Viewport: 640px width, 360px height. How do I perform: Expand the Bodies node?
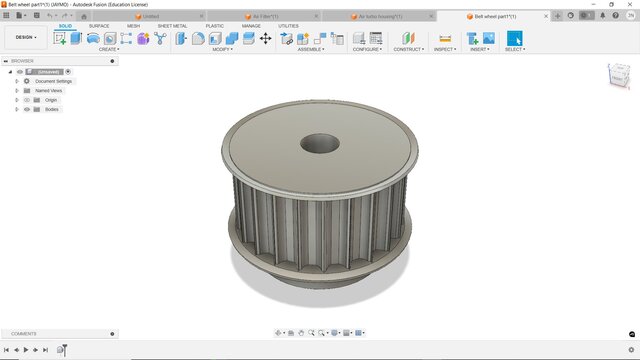17,109
